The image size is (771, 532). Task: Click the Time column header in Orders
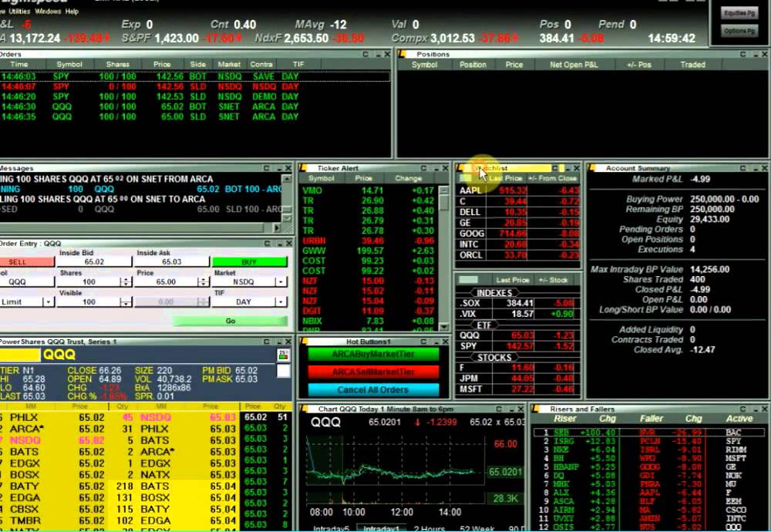tap(20, 65)
